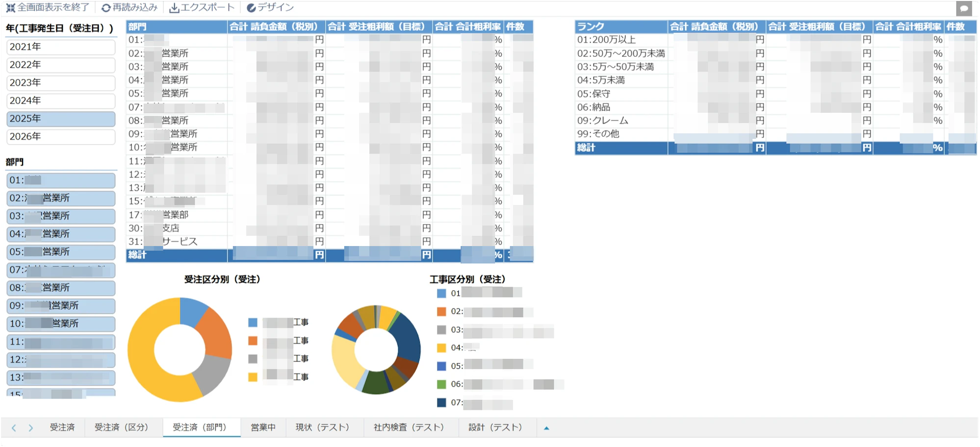980x447 pixels.
Task: Toggle department filter 01
Action: click(61, 180)
